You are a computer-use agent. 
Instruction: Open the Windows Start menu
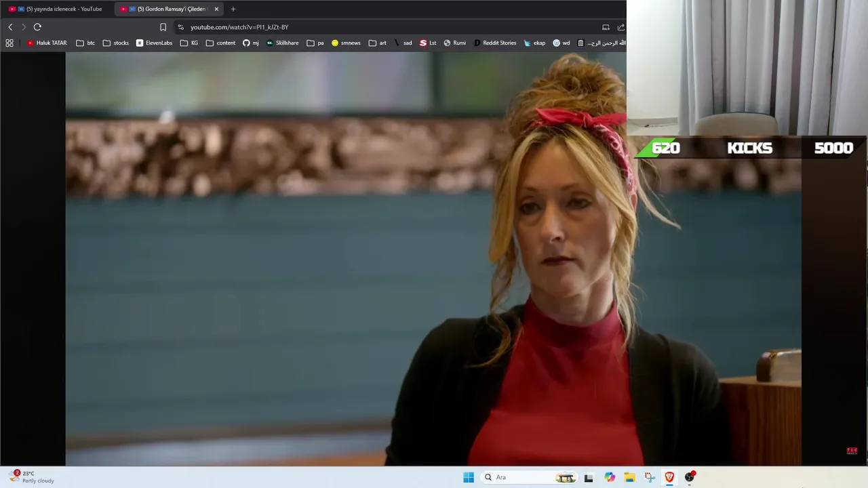coord(469,477)
